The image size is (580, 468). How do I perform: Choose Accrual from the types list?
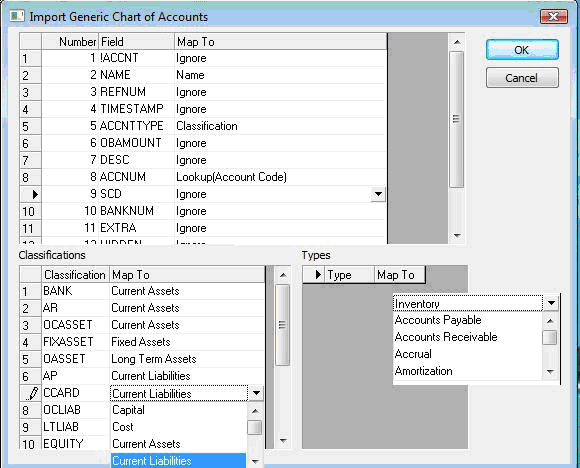point(468,354)
